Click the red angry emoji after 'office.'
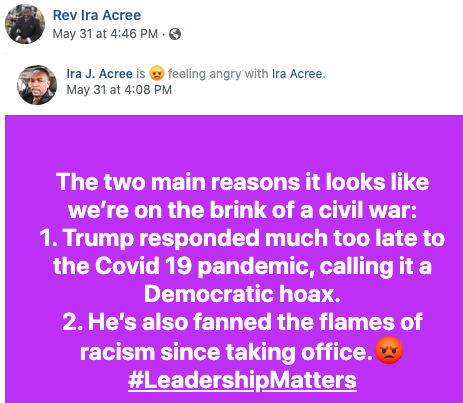The height and width of the screenshot is (403, 463). [389, 350]
